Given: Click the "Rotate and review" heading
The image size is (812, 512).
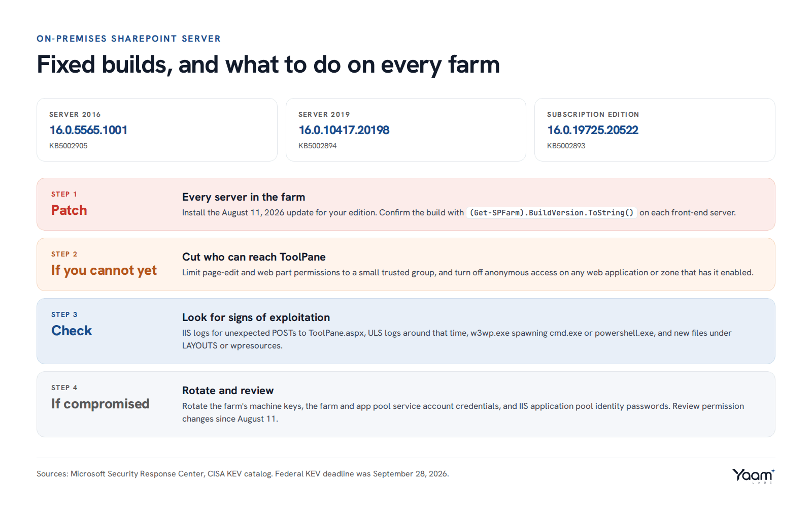Looking at the screenshot, I should pos(228,391).
